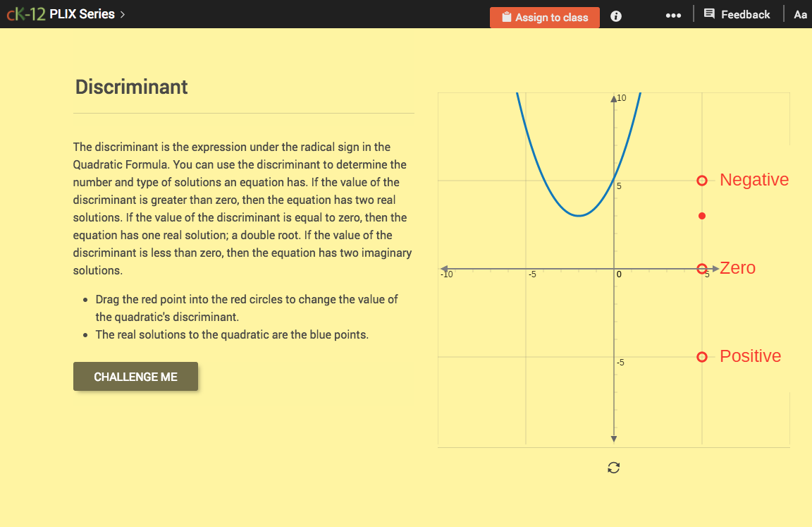812x527 pixels.
Task: Open the info panel via the i icon
Action: 615,16
